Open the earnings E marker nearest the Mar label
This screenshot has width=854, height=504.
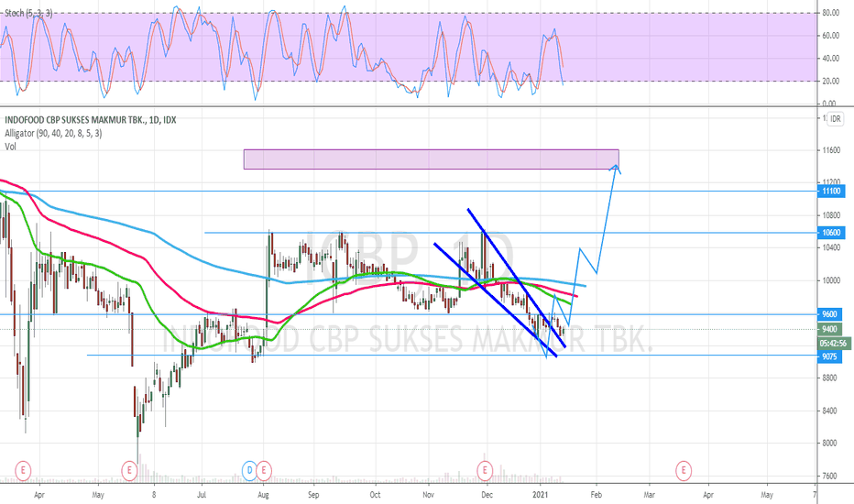(684, 470)
